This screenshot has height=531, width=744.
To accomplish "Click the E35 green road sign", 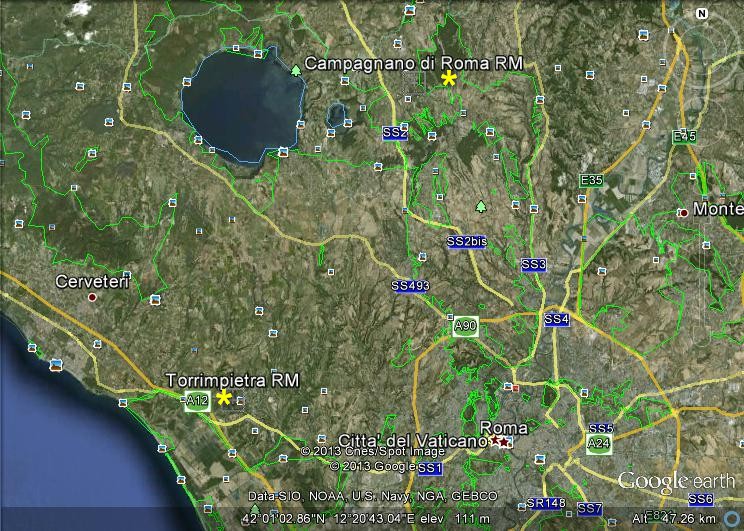I will 591,180.
